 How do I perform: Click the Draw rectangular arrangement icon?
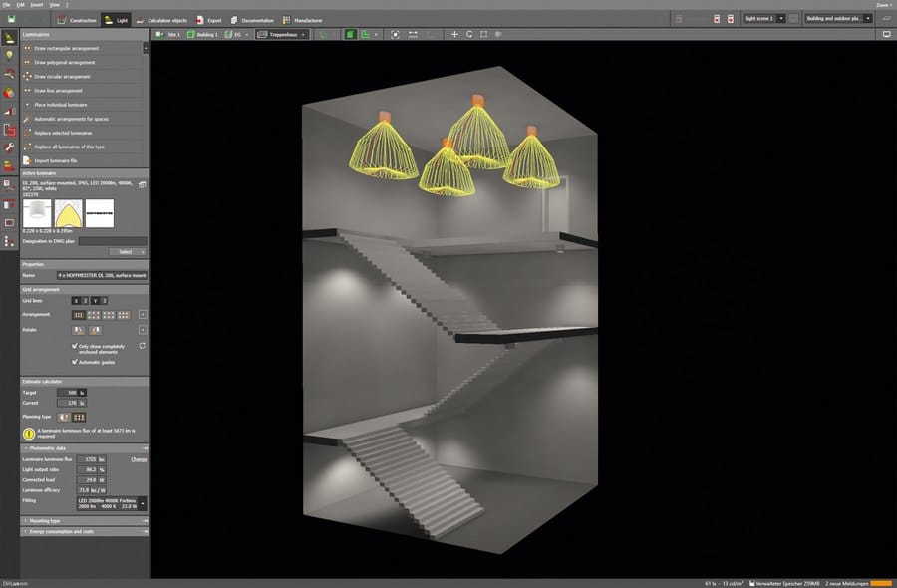click(x=27, y=48)
